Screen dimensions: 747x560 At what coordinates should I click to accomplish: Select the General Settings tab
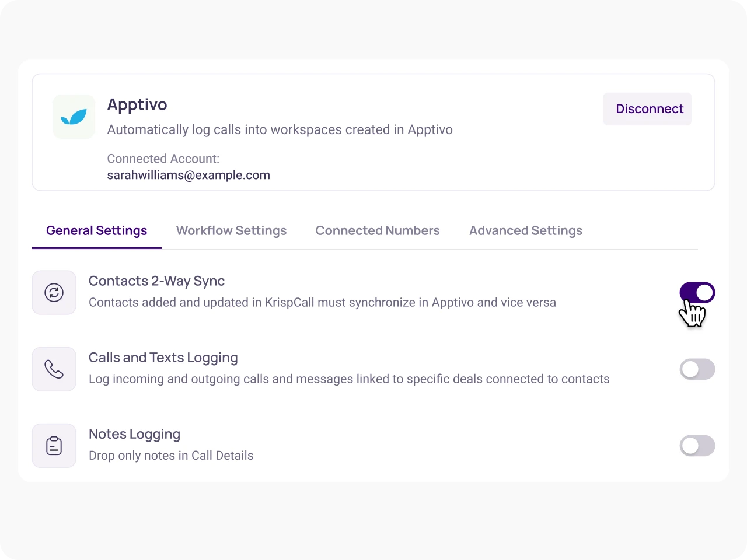coord(97,231)
